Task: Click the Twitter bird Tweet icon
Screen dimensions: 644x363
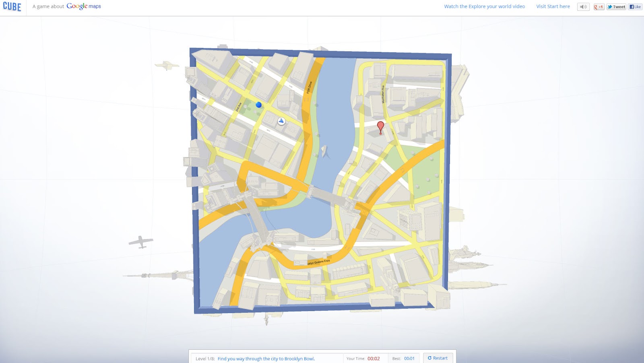Action: pyautogui.click(x=610, y=6)
